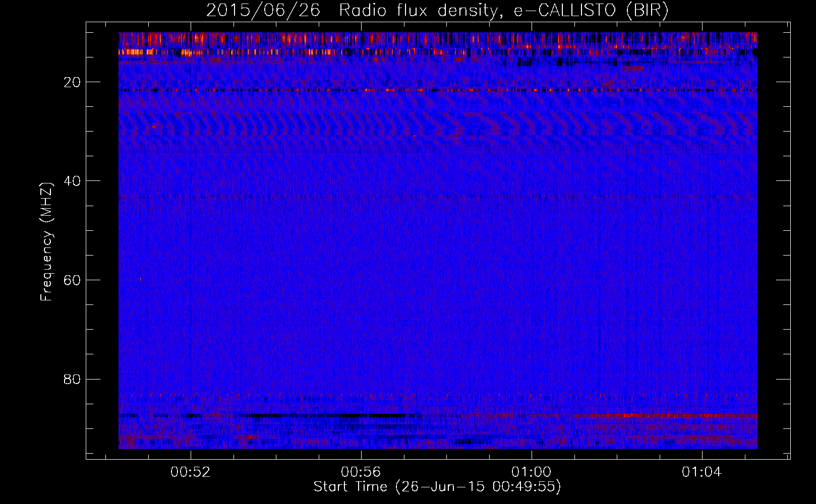
Task: Select the 20 MHz frequency tick label
Action: pos(73,82)
